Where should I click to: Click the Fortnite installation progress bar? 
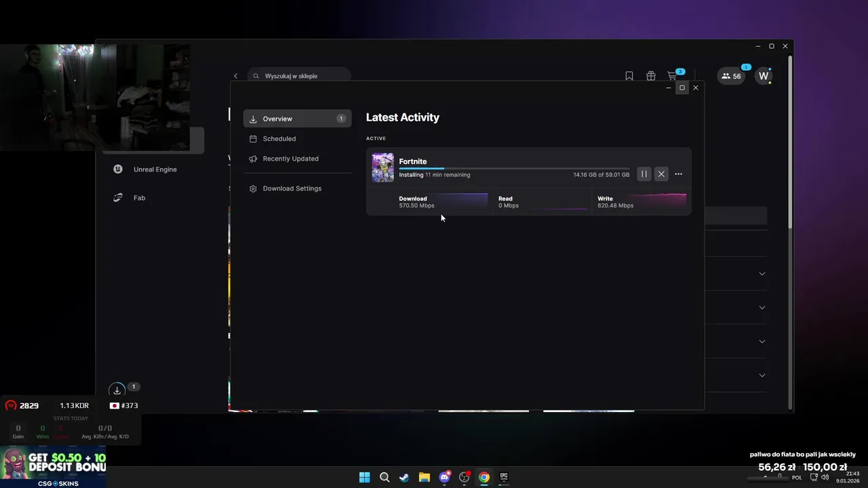(x=514, y=168)
